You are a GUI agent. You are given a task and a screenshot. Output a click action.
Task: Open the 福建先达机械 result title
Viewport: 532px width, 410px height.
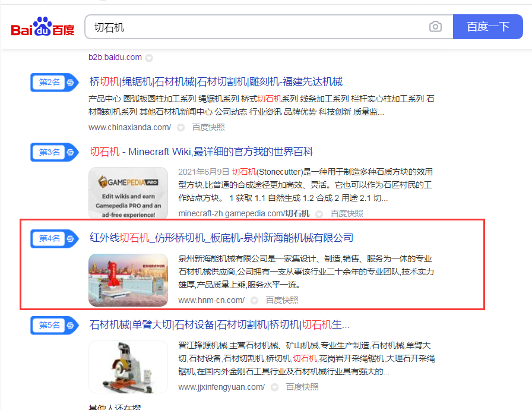[216, 82]
